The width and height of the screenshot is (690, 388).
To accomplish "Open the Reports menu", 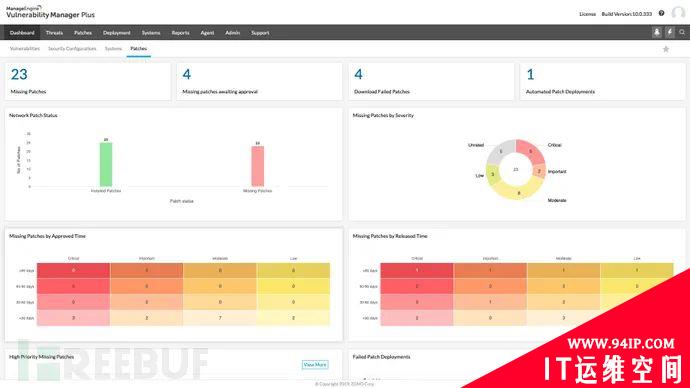I will (x=180, y=33).
